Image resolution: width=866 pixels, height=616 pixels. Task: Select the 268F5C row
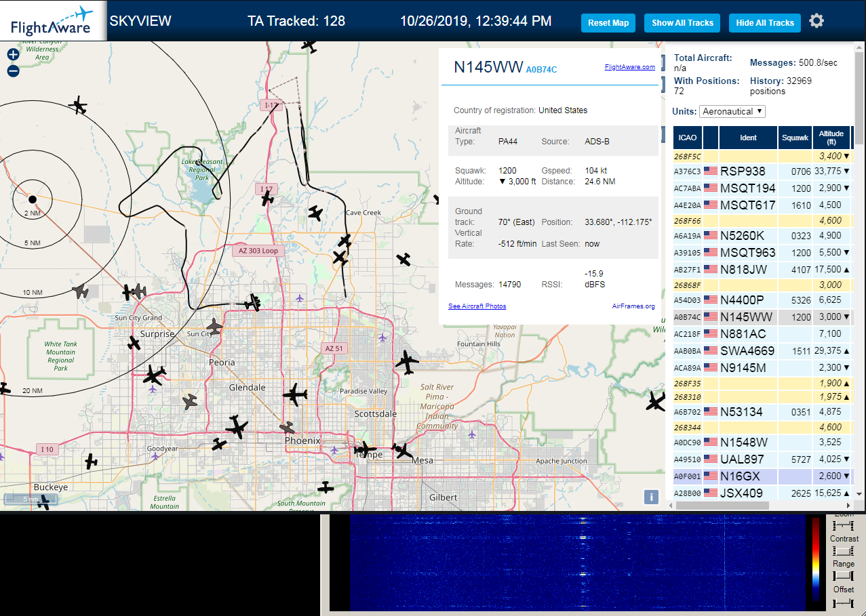[x=762, y=156]
